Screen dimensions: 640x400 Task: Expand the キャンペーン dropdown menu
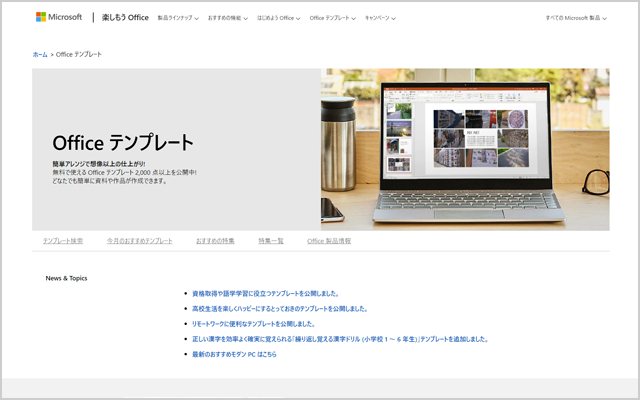point(380,18)
